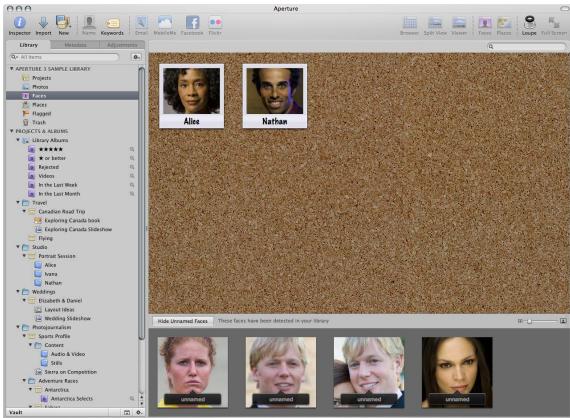The width and height of the screenshot is (570, 418).
Task: Switch to Browser view icon
Action: [410, 23]
